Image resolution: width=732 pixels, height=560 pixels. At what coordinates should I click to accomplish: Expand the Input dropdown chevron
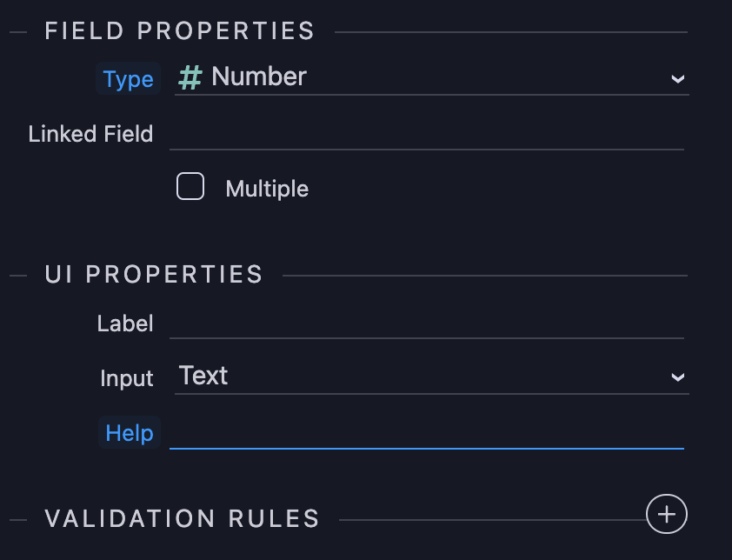[677, 377]
